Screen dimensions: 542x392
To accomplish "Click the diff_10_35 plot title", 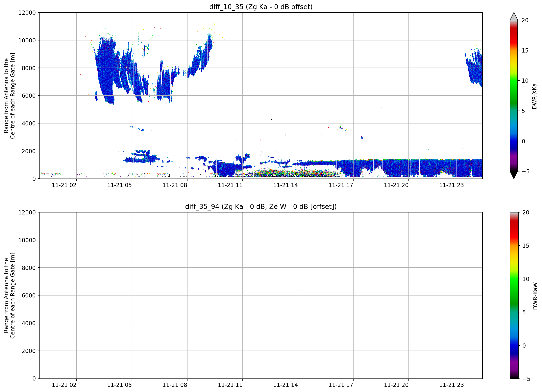I will pyautogui.click(x=261, y=7).
